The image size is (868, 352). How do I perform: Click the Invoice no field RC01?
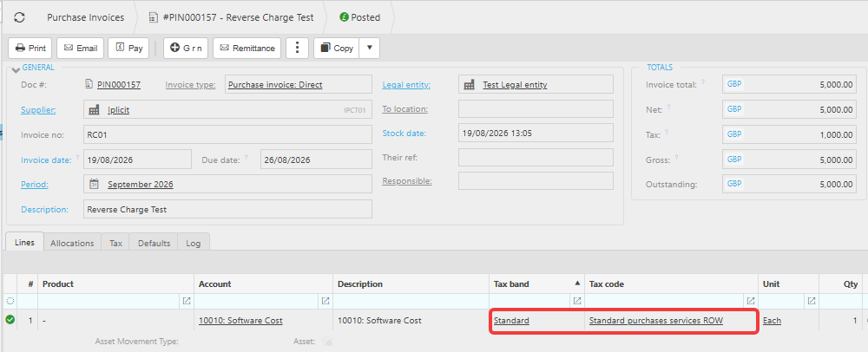tap(227, 134)
